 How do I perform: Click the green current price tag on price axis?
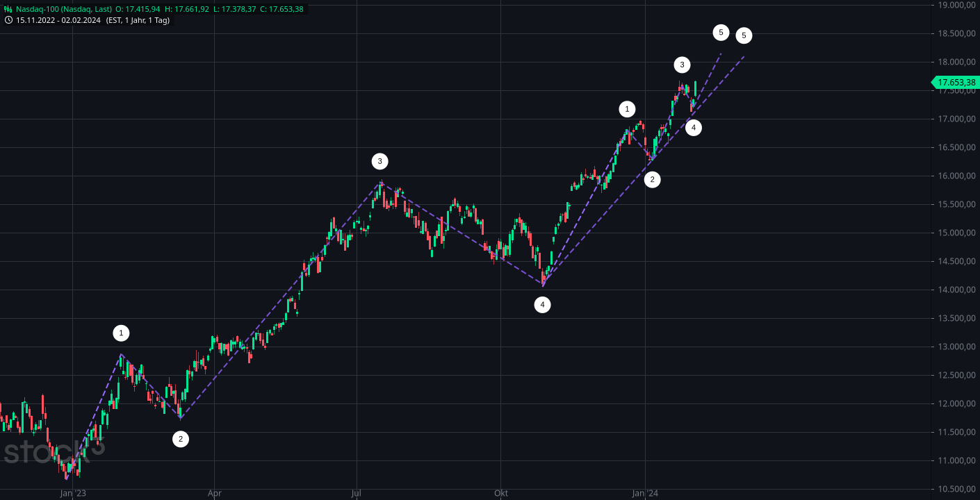(956, 83)
